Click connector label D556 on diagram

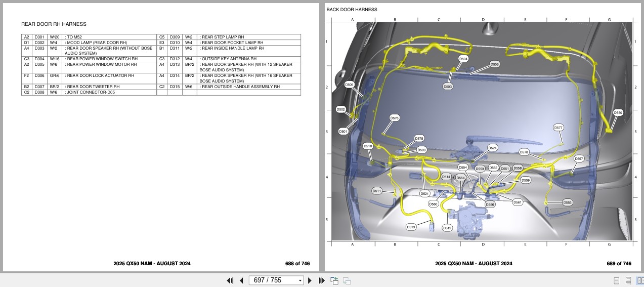[x=490, y=204]
